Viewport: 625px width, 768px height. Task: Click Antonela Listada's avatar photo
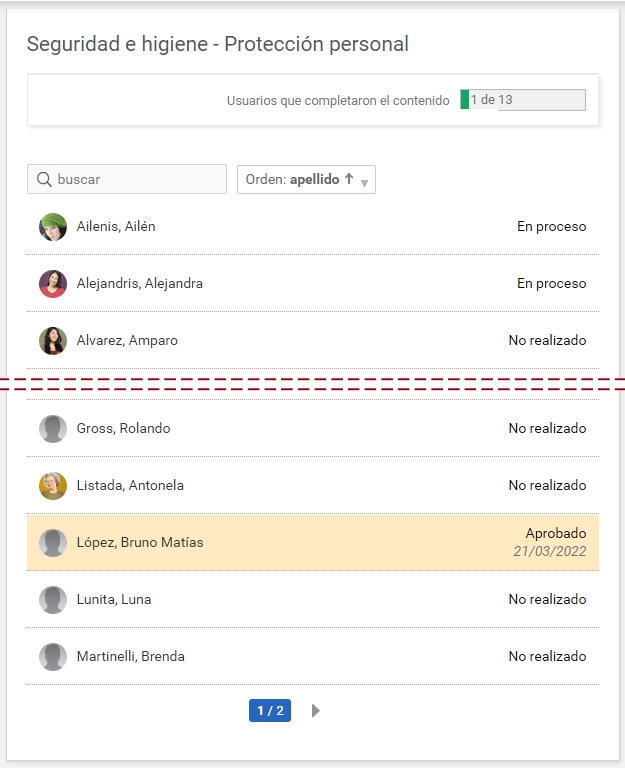53,486
